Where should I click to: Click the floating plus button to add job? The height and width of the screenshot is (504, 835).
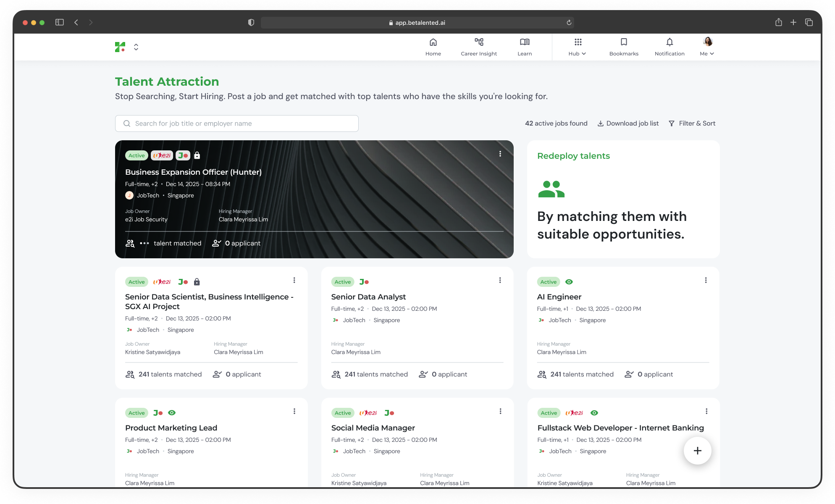pyautogui.click(x=697, y=451)
